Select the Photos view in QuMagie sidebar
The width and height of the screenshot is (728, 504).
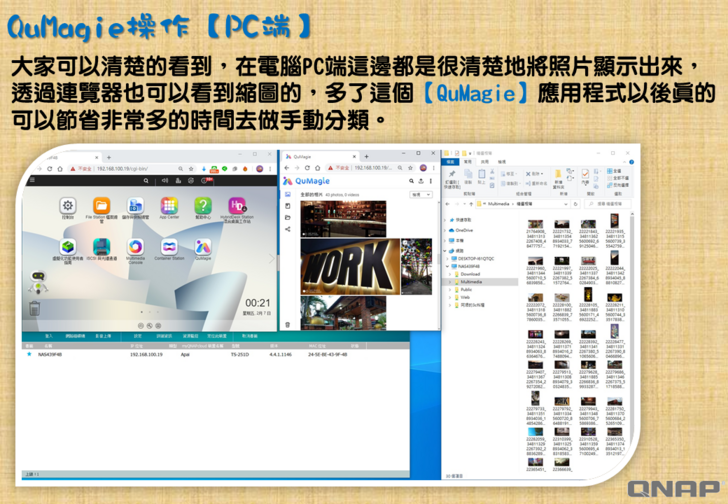point(287,194)
